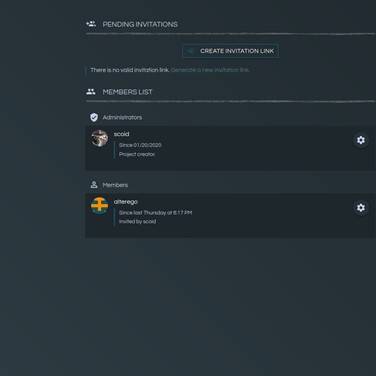Click the Project creator text
The height and width of the screenshot is (376, 376).
click(x=137, y=154)
